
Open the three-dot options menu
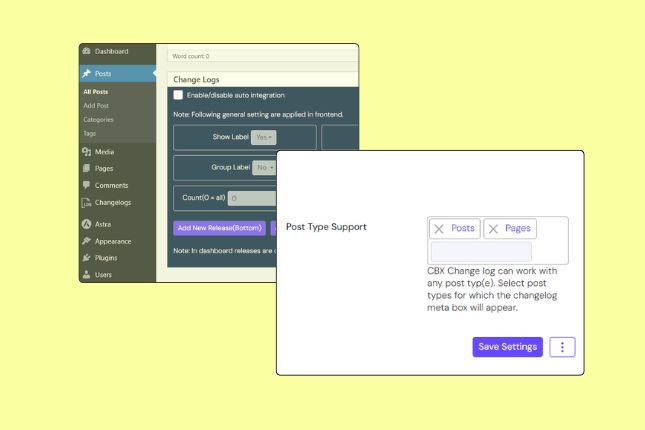tap(562, 347)
